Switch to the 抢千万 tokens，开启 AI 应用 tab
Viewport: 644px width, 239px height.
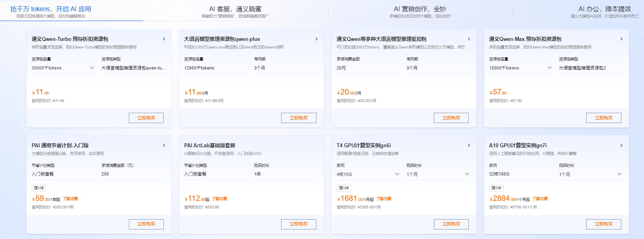51,9
